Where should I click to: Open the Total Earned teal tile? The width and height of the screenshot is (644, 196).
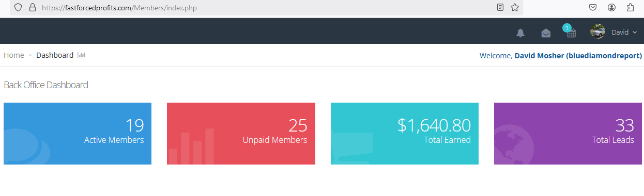pos(405,134)
